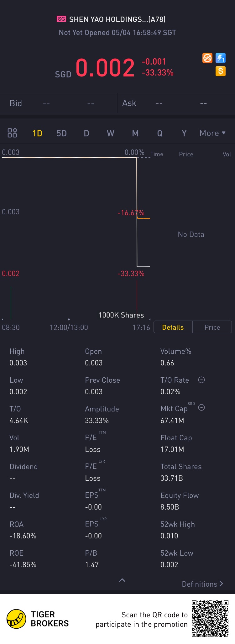
Task: Collapse the stock details with the up chevron
Action: pos(122,580)
